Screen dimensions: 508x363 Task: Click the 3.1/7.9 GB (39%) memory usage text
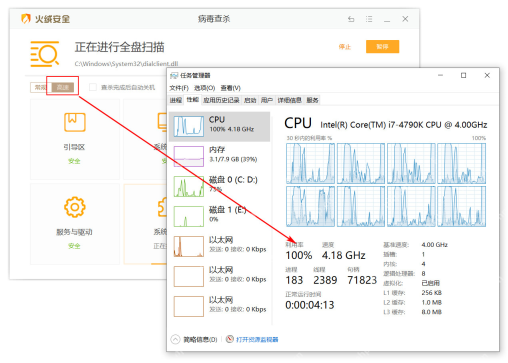pyautogui.click(x=233, y=159)
